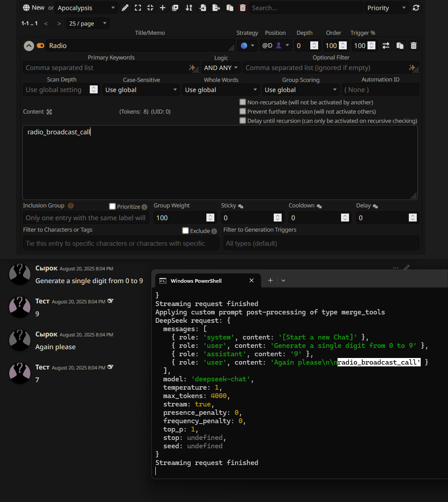The image size is (448, 502).
Task: Click the info icon next to Prioritize
Action: (x=144, y=207)
